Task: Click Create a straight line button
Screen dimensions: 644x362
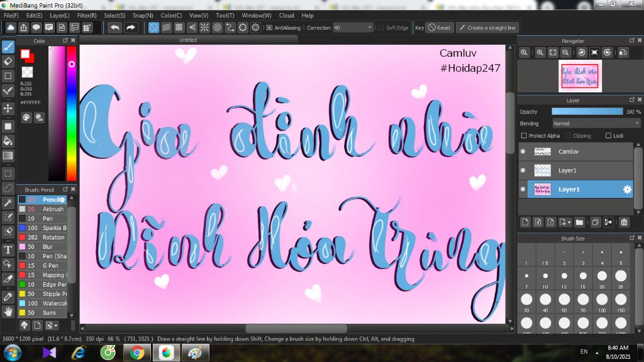Action: click(x=487, y=28)
